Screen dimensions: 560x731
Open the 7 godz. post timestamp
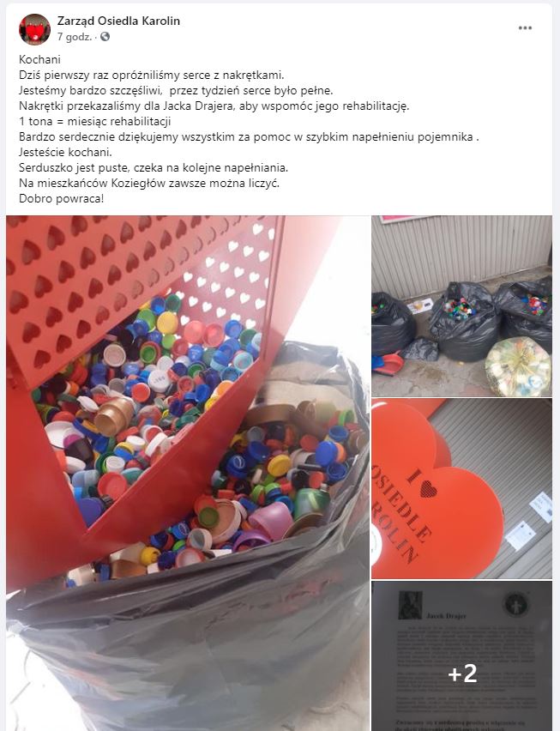coord(74,37)
